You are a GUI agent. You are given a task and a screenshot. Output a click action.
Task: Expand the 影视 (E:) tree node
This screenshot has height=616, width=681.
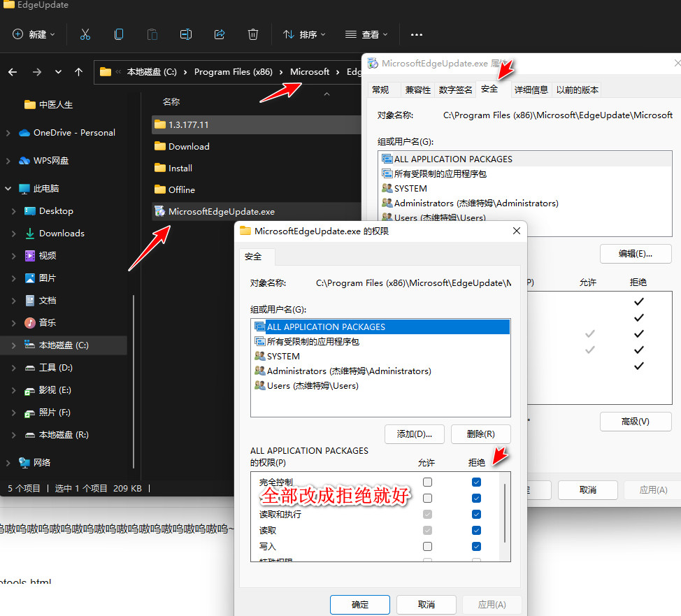click(13, 390)
